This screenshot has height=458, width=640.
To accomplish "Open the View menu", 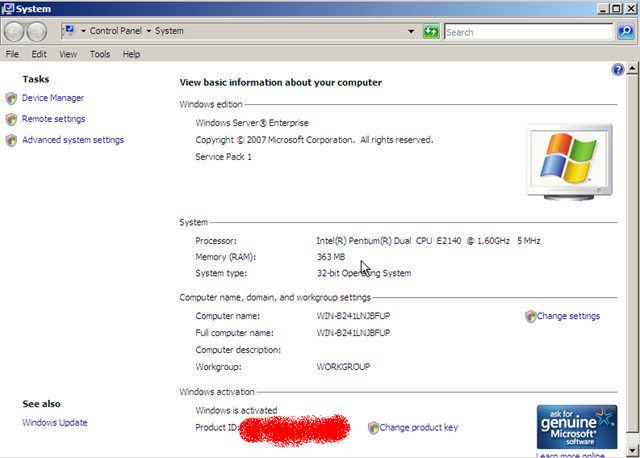I will click(68, 54).
